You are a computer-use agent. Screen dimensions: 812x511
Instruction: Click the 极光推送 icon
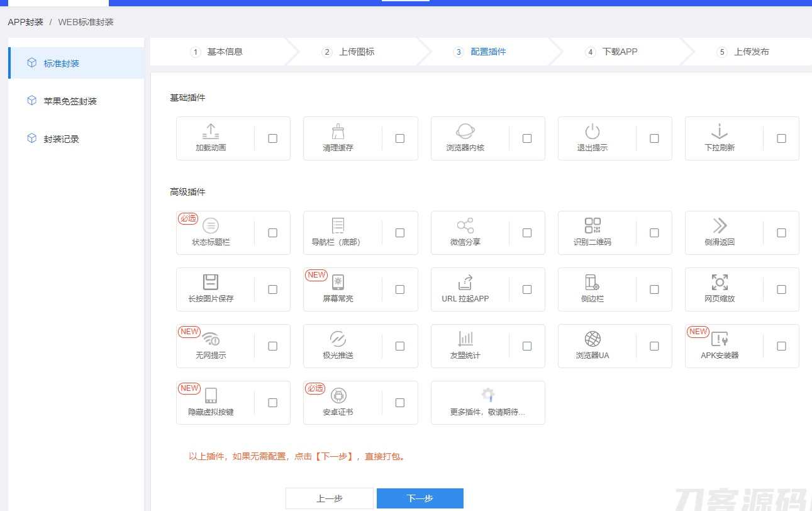[x=338, y=339]
